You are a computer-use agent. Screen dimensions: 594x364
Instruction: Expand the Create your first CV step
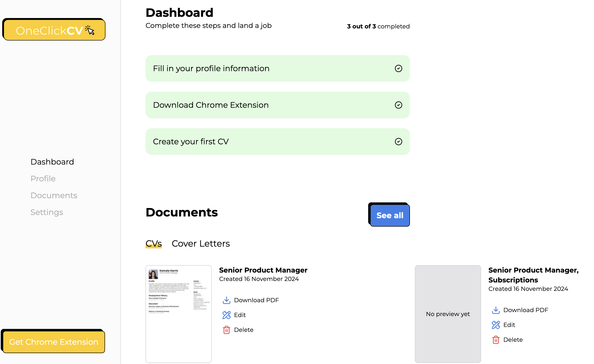191,142
